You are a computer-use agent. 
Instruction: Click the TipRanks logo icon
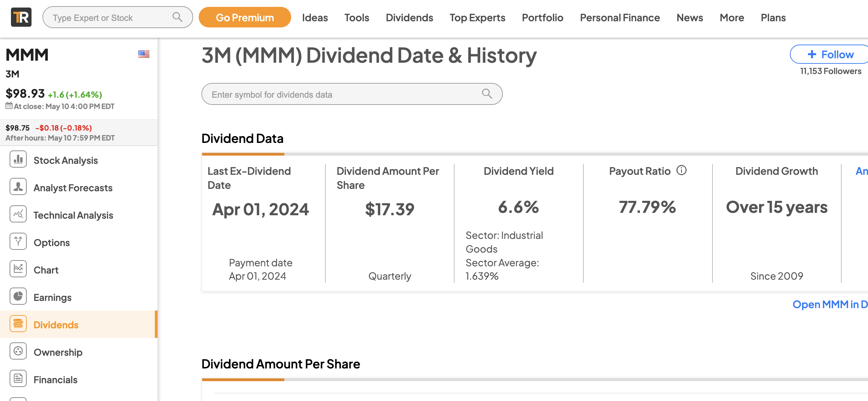point(21,17)
